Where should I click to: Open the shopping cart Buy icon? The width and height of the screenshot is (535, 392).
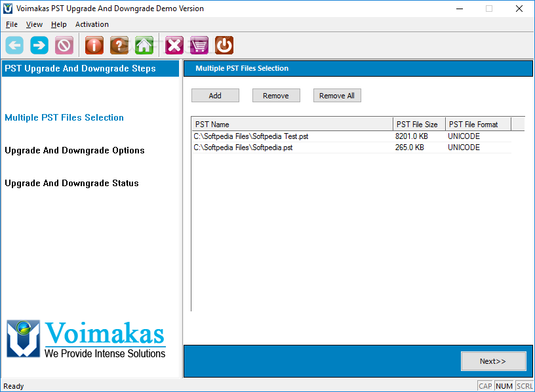click(x=199, y=45)
